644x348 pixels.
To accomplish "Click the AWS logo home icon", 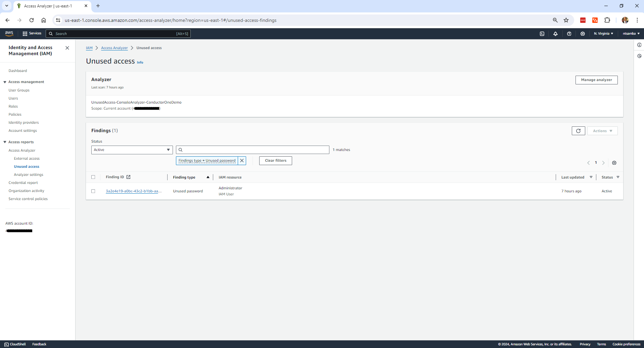I will [x=9, y=33].
